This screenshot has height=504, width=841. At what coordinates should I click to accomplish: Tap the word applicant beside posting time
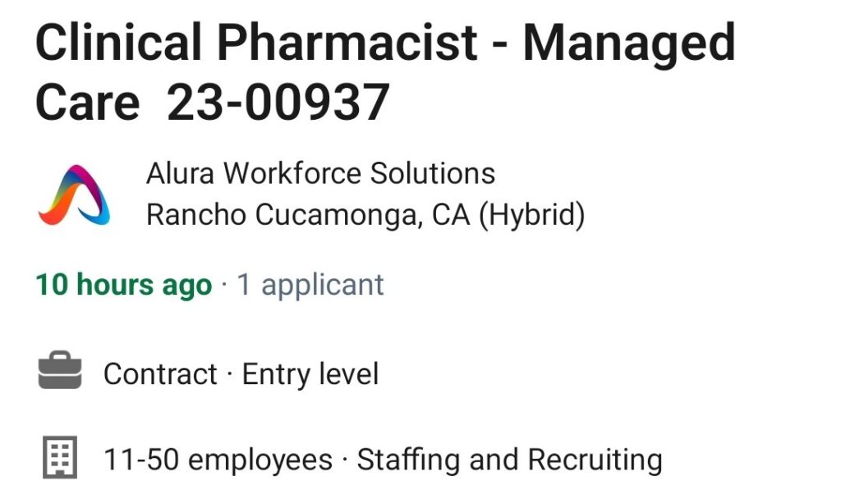(x=322, y=286)
